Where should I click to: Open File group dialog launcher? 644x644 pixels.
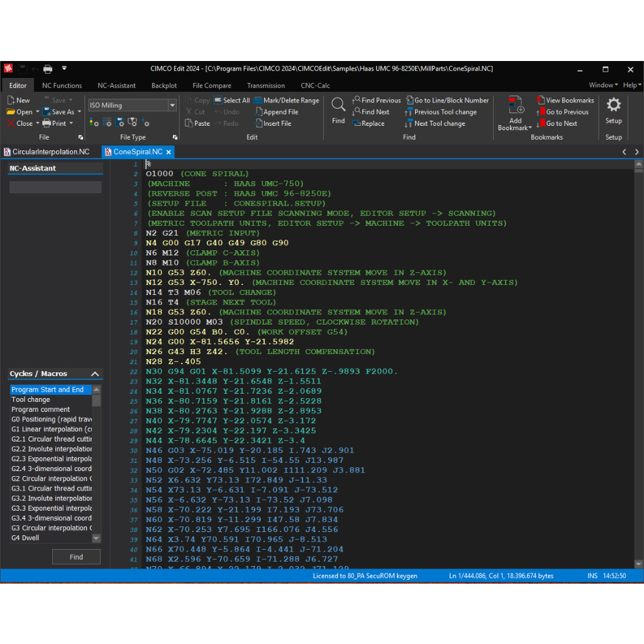80,137
